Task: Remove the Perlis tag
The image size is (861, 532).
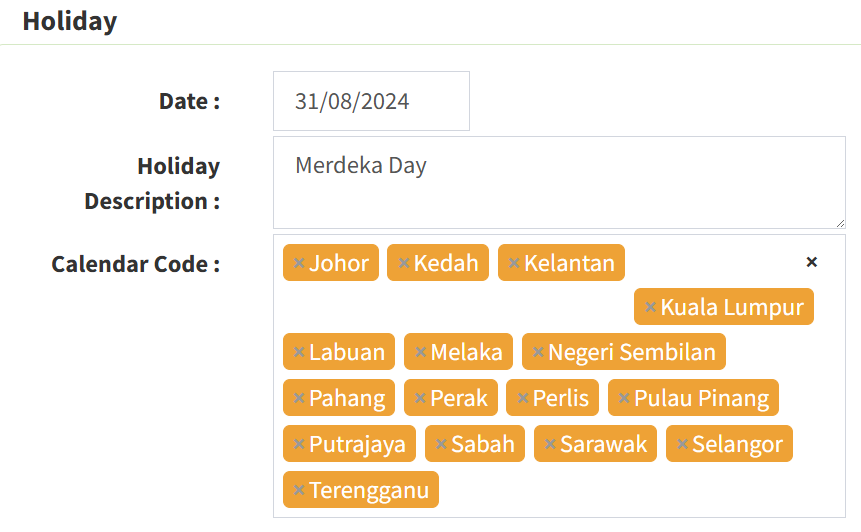Action: [x=522, y=399]
